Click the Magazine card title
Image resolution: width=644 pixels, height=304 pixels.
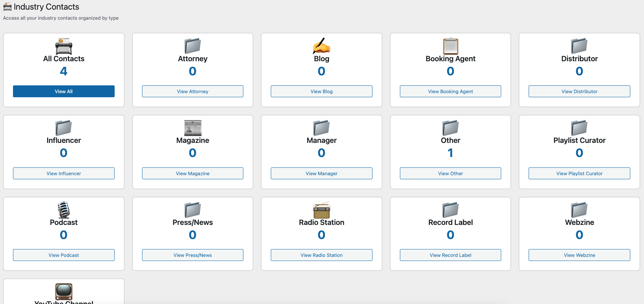[193, 140]
